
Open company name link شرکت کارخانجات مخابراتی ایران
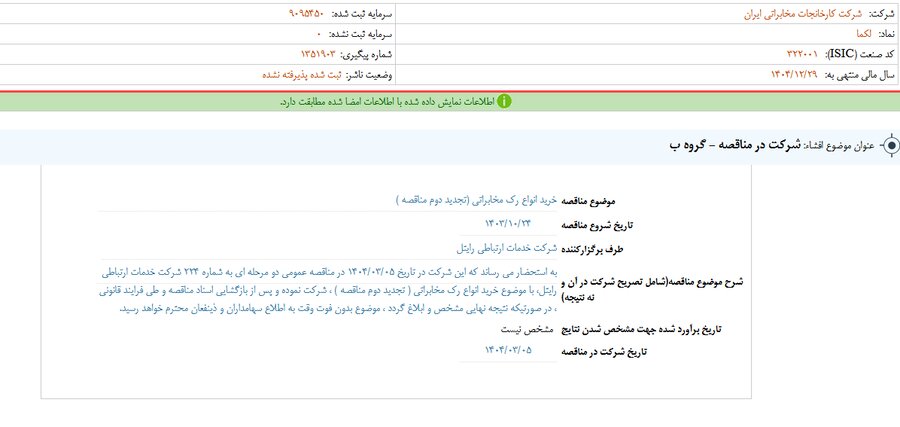point(779,15)
